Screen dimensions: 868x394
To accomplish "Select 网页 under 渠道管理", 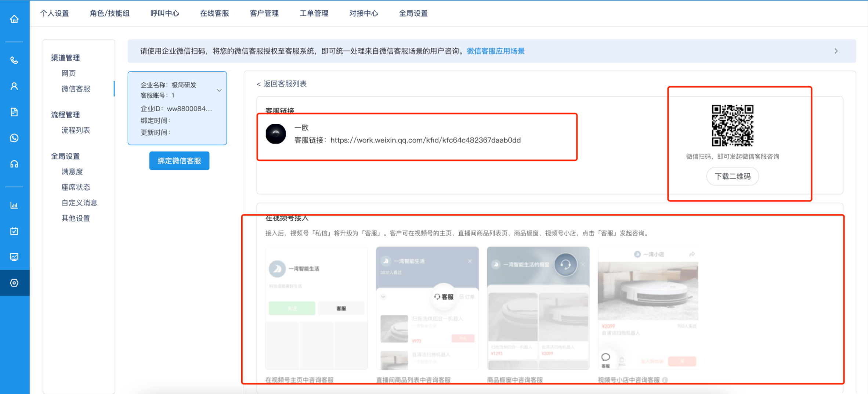I will [x=68, y=73].
